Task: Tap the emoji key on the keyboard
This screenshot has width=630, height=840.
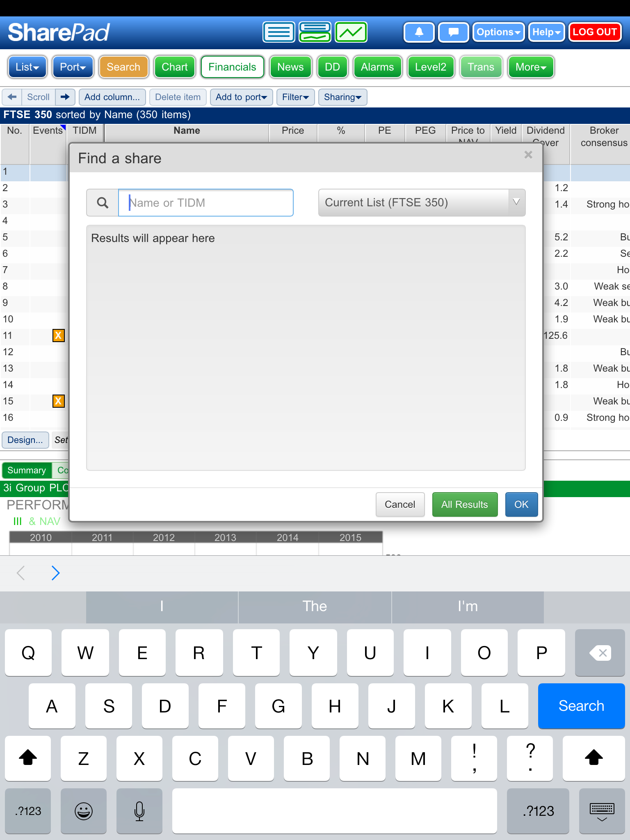Action: click(84, 811)
